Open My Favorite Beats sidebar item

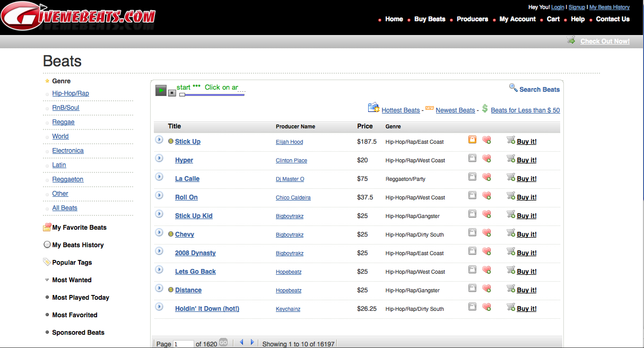pyautogui.click(x=79, y=228)
